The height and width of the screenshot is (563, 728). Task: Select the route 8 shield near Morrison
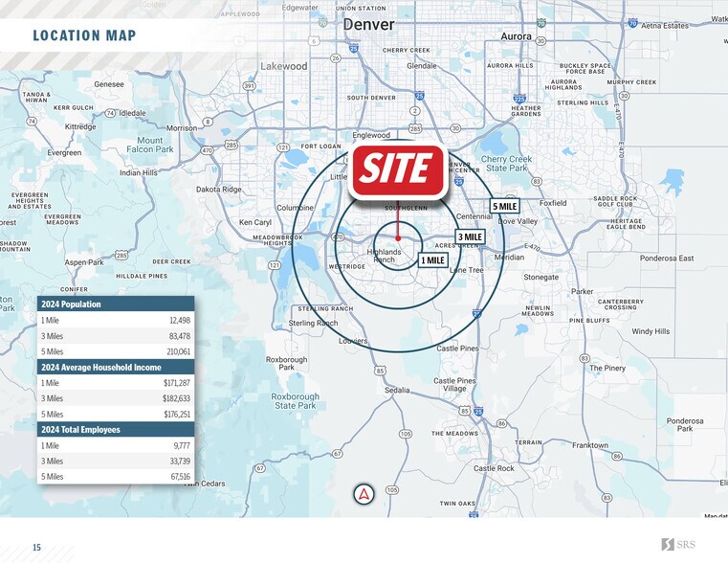click(x=209, y=122)
